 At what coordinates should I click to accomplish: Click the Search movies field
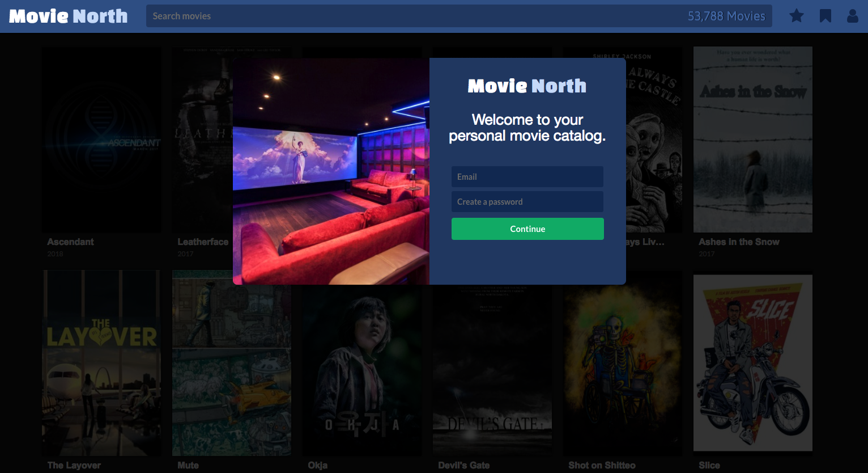[397, 16]
